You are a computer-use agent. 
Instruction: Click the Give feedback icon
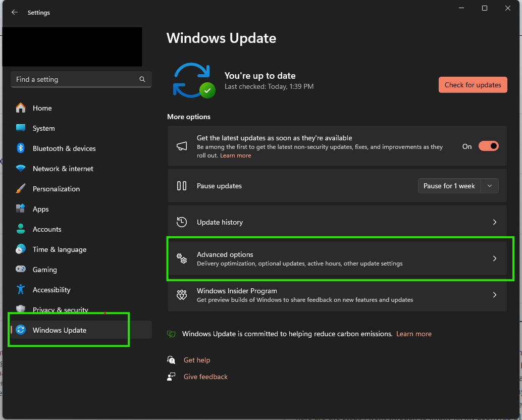coord(171,376)
